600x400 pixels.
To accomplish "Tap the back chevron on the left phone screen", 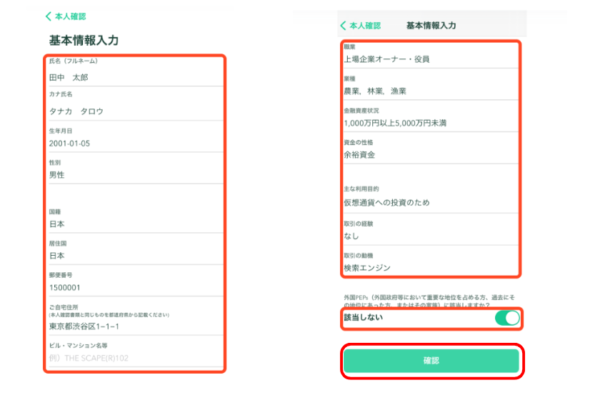I will click(x=47, y=17).
